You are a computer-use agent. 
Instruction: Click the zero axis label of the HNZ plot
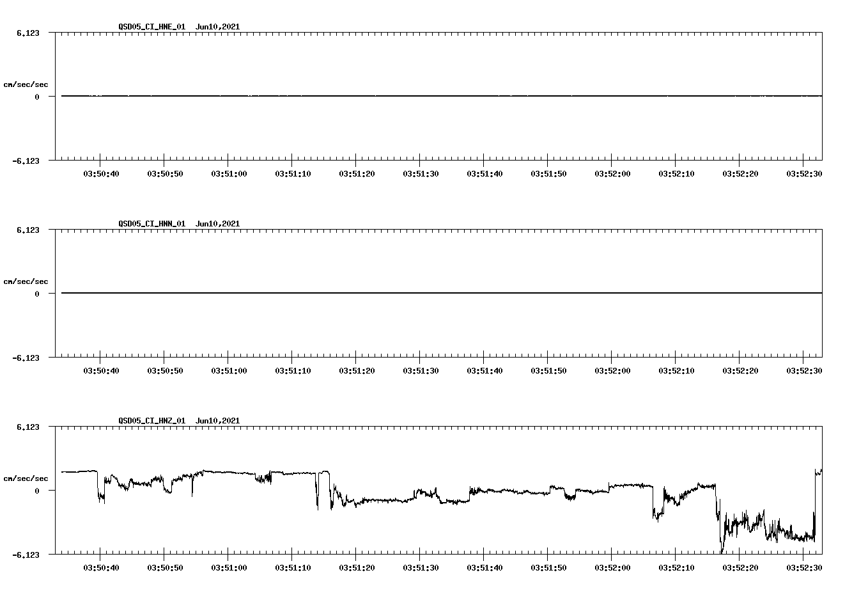[37, 491]
